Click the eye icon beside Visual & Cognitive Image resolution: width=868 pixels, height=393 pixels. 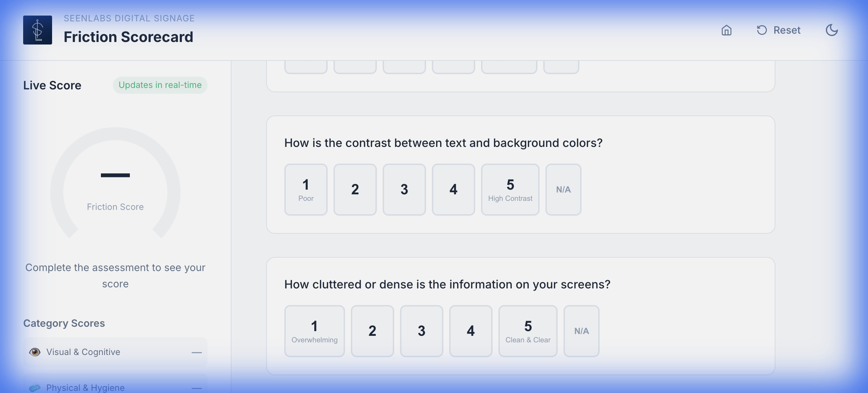click(35, 351)
